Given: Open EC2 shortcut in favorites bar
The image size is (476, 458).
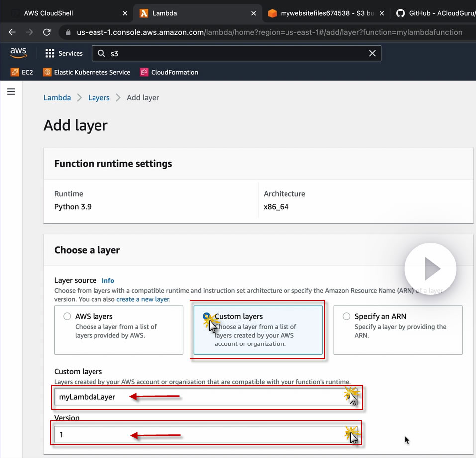Looking at the screenshot, I should (22, 72).
